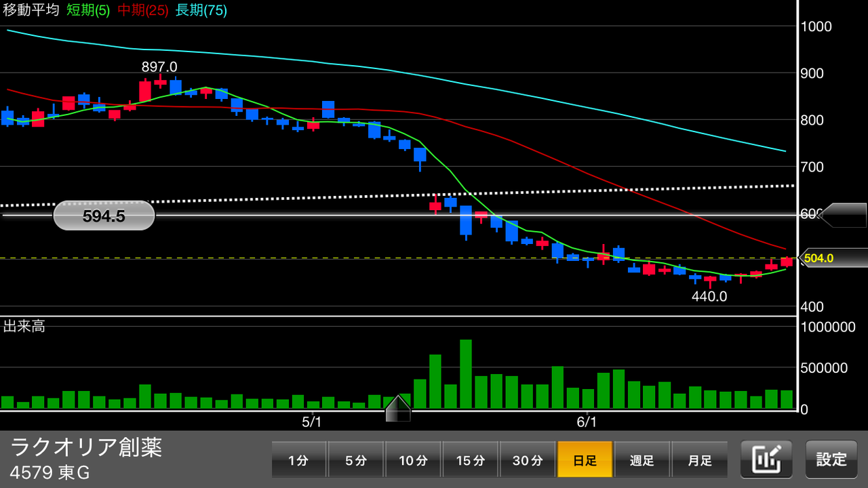The image size is (868, 488).
Task: Switch to 10分 timeframe
Action: [x=413, y=460]
